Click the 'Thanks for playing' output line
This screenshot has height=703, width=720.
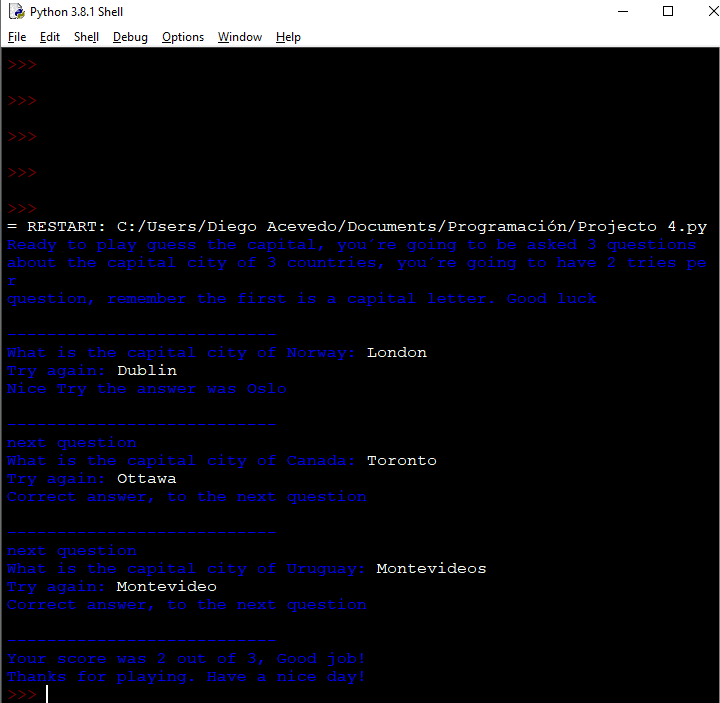(x=186, y=677)
